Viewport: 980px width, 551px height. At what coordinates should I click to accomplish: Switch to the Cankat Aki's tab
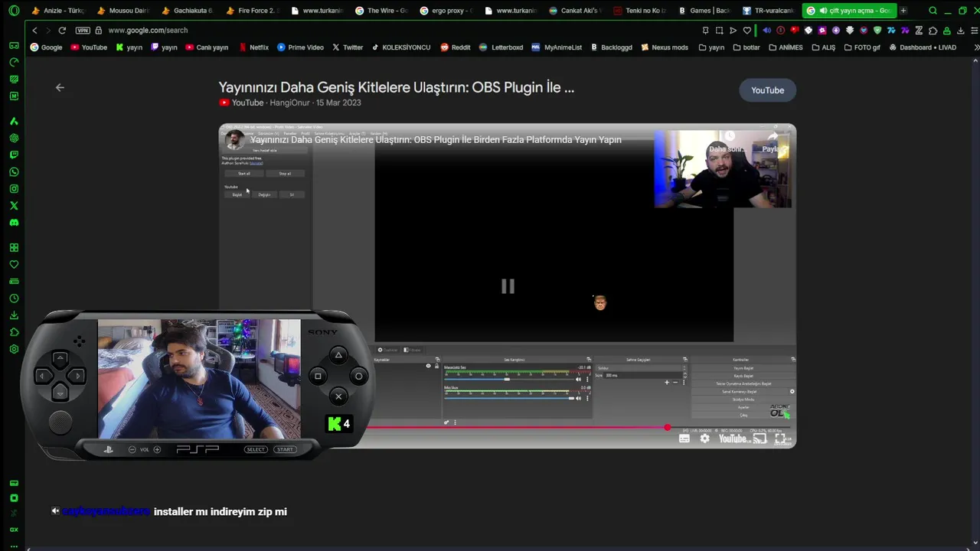574,11
